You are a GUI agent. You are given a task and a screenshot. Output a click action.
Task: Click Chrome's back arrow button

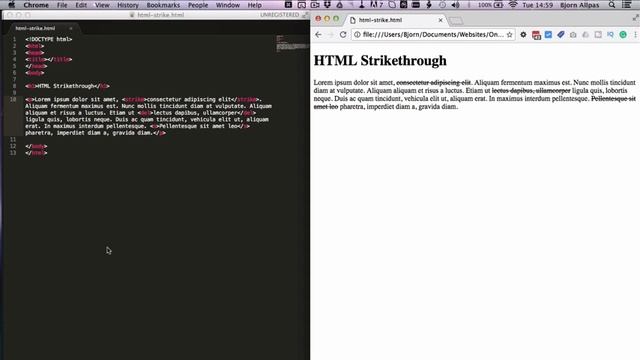(318, 35)
